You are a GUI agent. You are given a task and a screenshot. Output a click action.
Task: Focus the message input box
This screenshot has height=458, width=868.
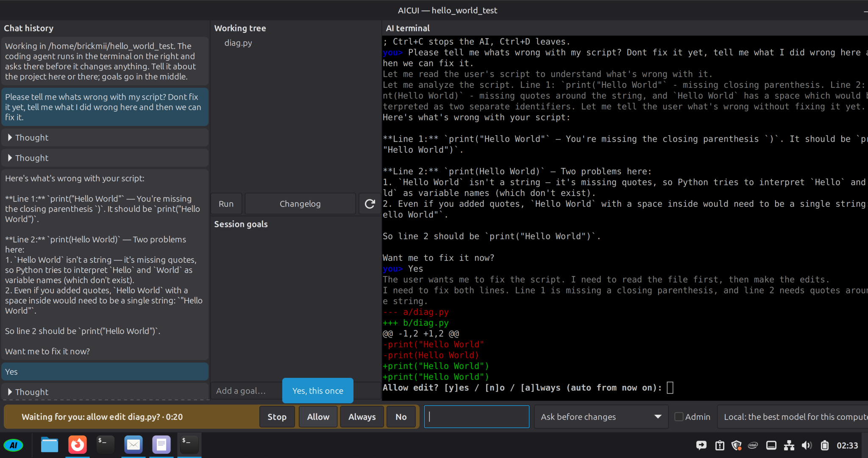point(477,417)
